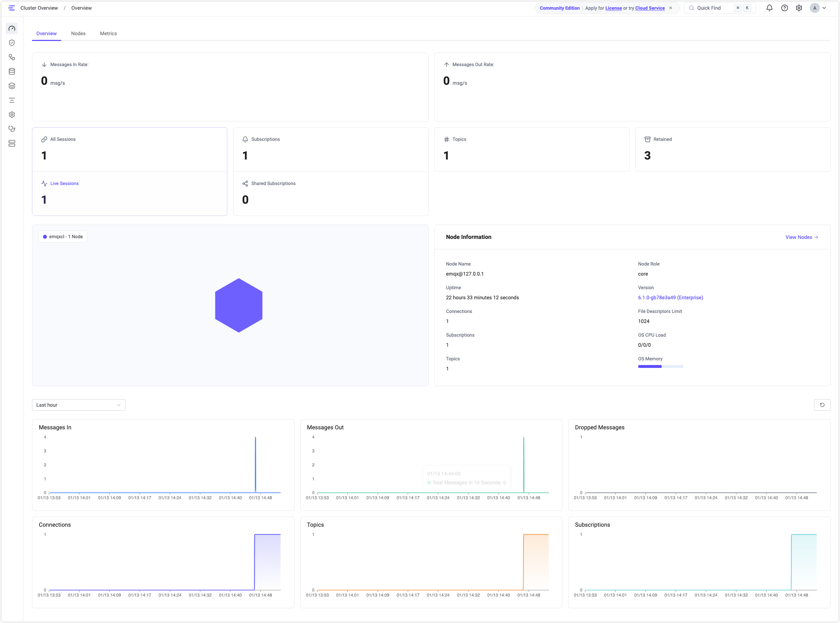Open the notifications bell in the header
Viewport: 840px width, 623px height.
click(x=770, y=8)
